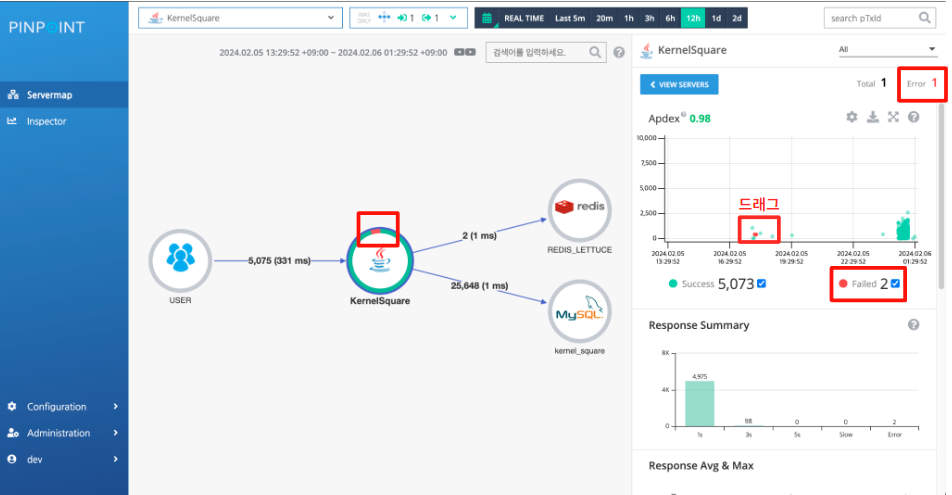Click the dev account avatar icon
Screen dimensions: 952x495
(x=12, y=459)
